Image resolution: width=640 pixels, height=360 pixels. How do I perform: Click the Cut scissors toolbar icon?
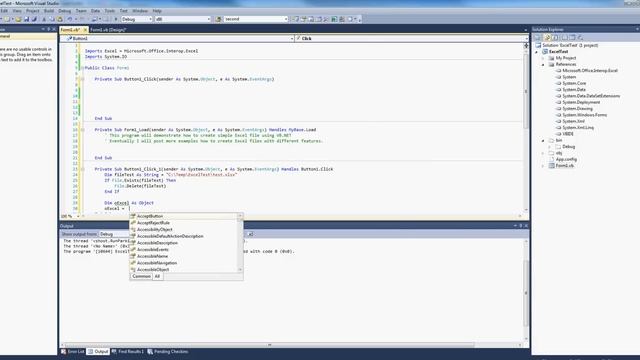coord(44,19)
